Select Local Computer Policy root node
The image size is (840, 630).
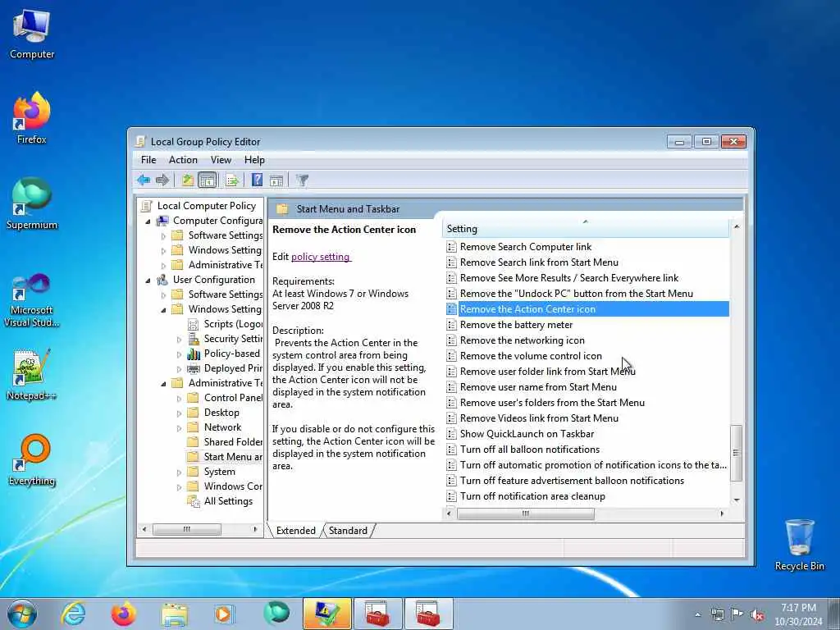coord(206,206)
